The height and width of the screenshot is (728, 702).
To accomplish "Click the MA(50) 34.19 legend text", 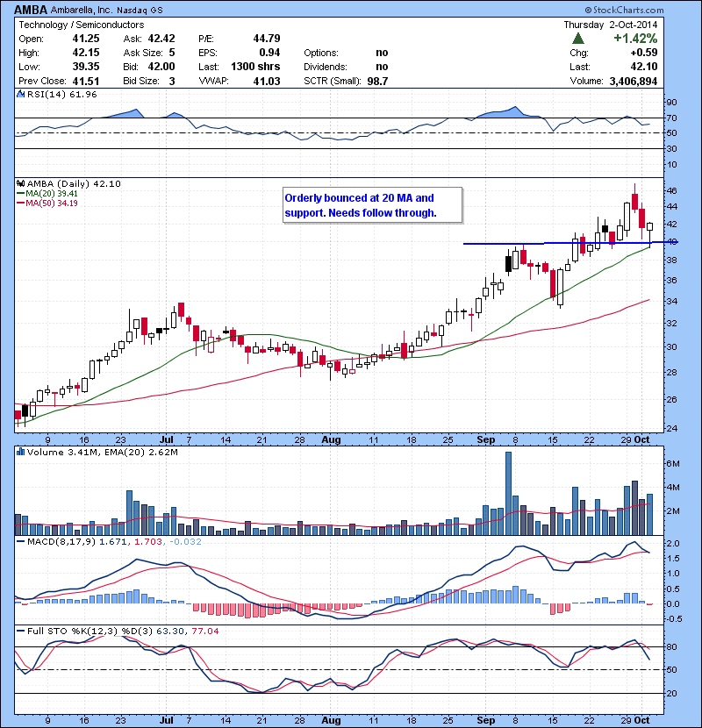I will coord(52,203).
